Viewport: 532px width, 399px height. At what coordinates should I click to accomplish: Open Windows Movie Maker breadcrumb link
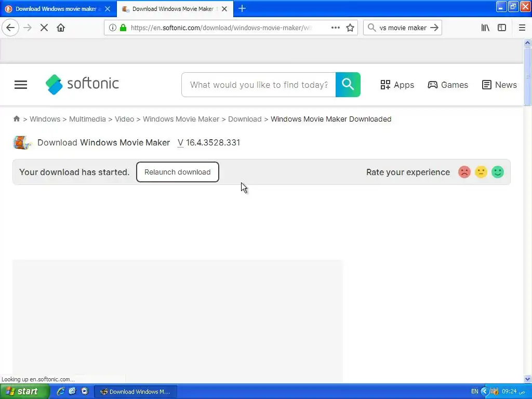coord(181,119)
